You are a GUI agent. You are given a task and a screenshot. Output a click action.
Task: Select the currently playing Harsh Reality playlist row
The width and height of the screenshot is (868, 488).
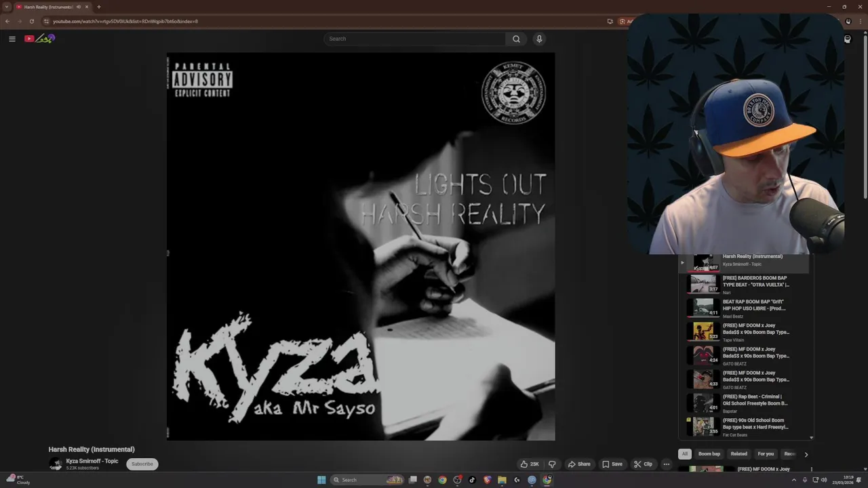coord(745,262)
